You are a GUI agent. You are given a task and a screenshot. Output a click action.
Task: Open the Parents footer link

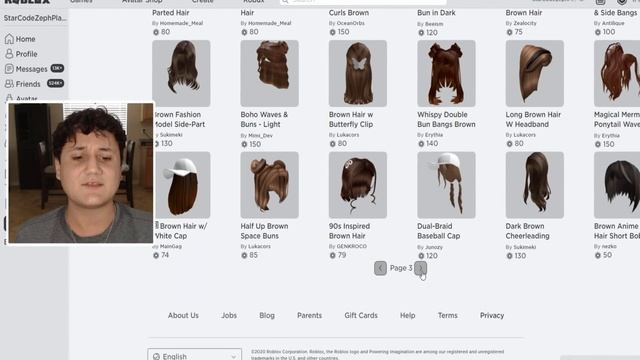point(309,316)
